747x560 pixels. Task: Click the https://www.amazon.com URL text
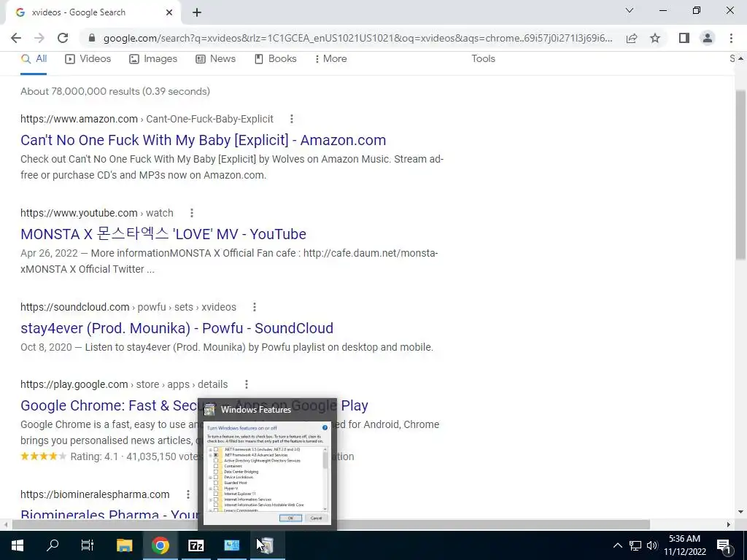pyautogui.click(x=79, y=119)
